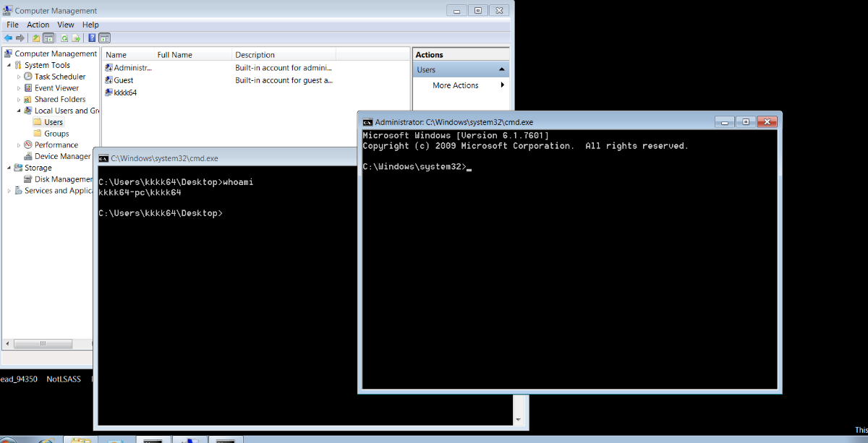868x443 pixels.
Task: Click More Actions in the Actions pane
Action: click(456, 85)
